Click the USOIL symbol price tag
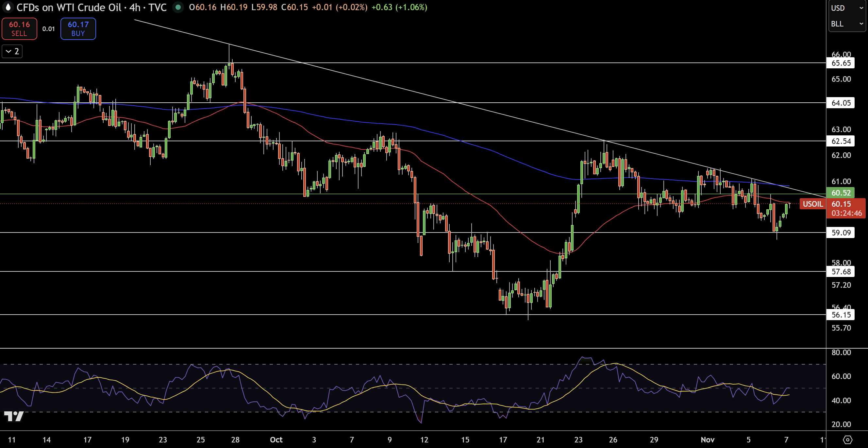 point(812,204)
